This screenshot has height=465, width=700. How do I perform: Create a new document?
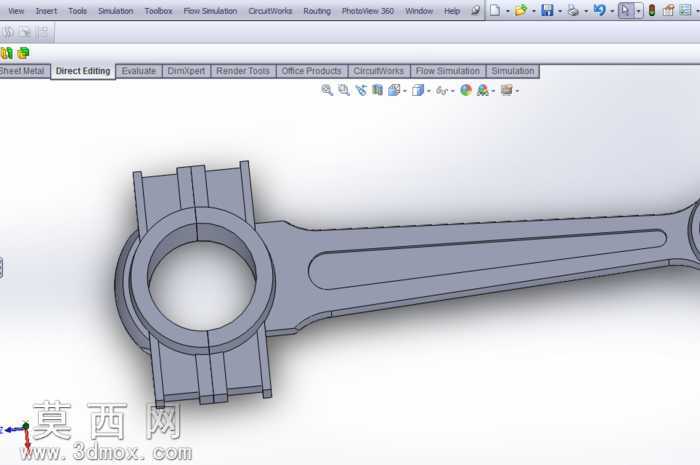click(495, 10)
